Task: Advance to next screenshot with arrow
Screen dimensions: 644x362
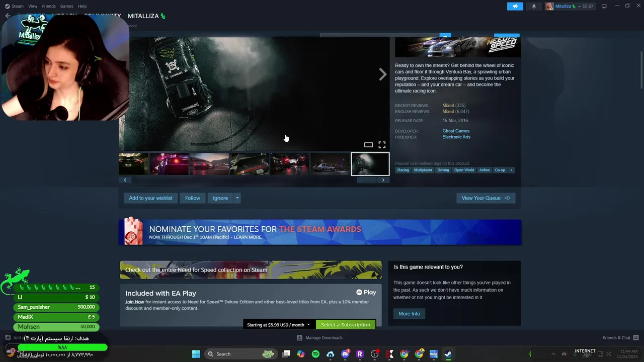Action: [383, 74]
